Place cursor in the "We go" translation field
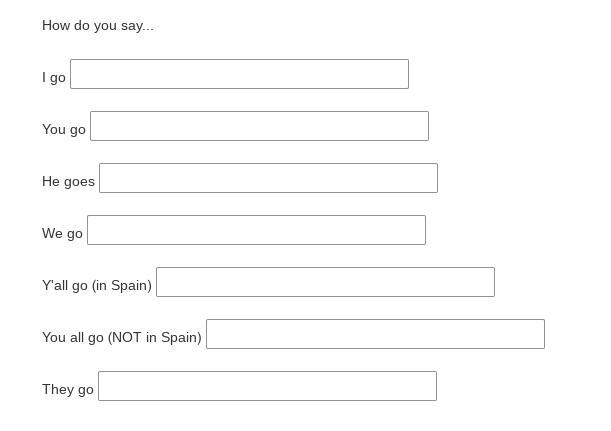Screen dimensions: 611x431 click(256, 230)
